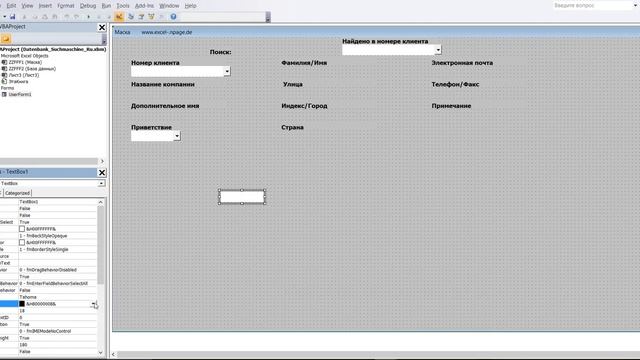The height and width of the screenshot is (360, 640).
Task: Click the Toggle Folders icon in Project panel
Action: tap(6, 39)
